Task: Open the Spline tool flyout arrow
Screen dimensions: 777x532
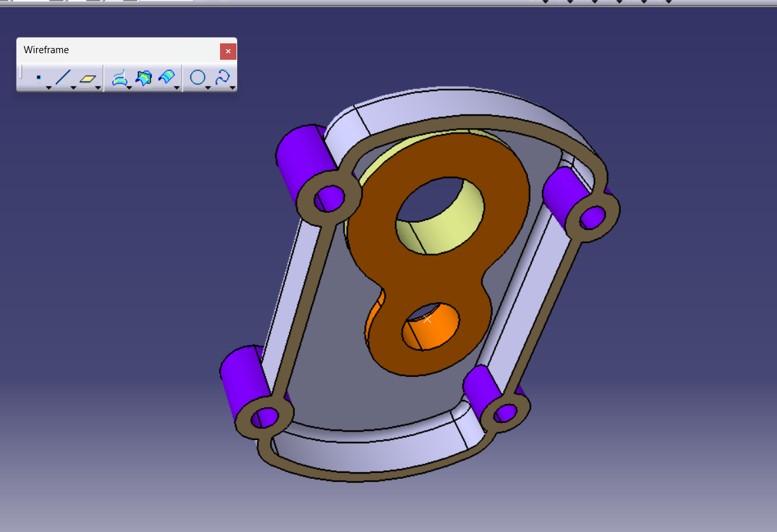Action: coord(233,87)
